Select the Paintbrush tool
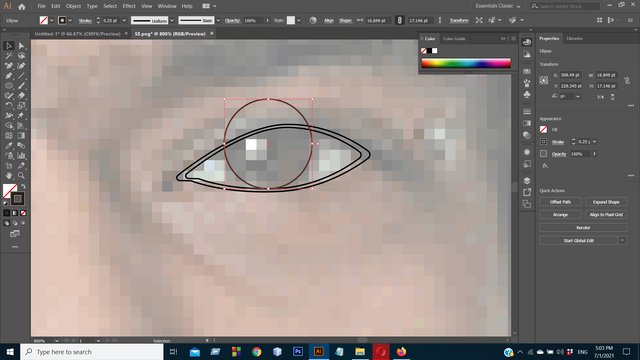640x360 pixels. (21, 86)
